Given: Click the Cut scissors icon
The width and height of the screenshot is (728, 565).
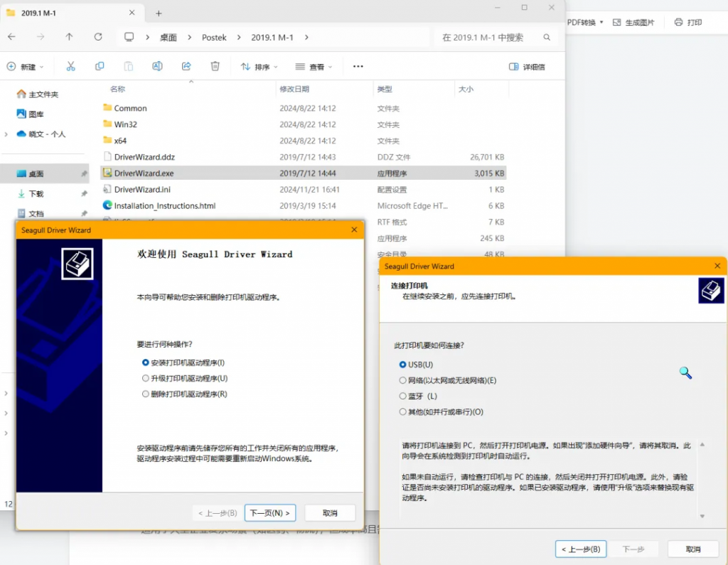Looking at the screenshot, I should 70,66.
